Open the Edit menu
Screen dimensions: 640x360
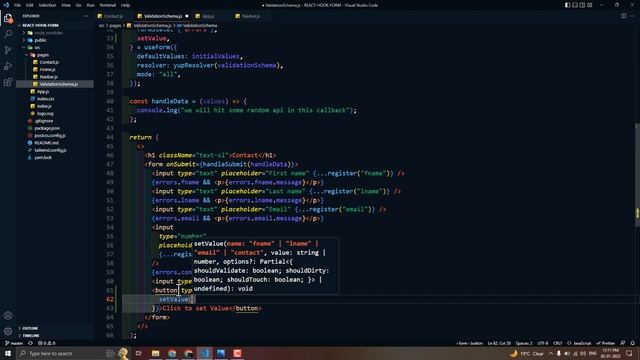click(x=30, y=5)
